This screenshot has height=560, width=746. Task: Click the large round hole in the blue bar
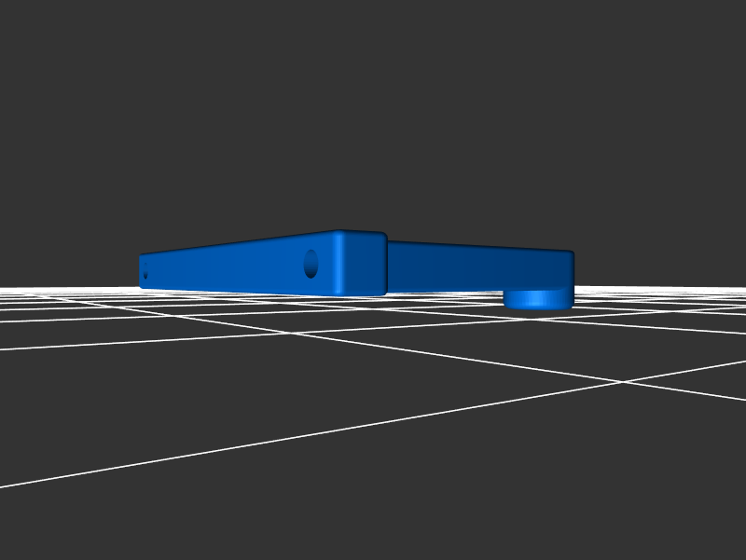(x=311, y=264)
